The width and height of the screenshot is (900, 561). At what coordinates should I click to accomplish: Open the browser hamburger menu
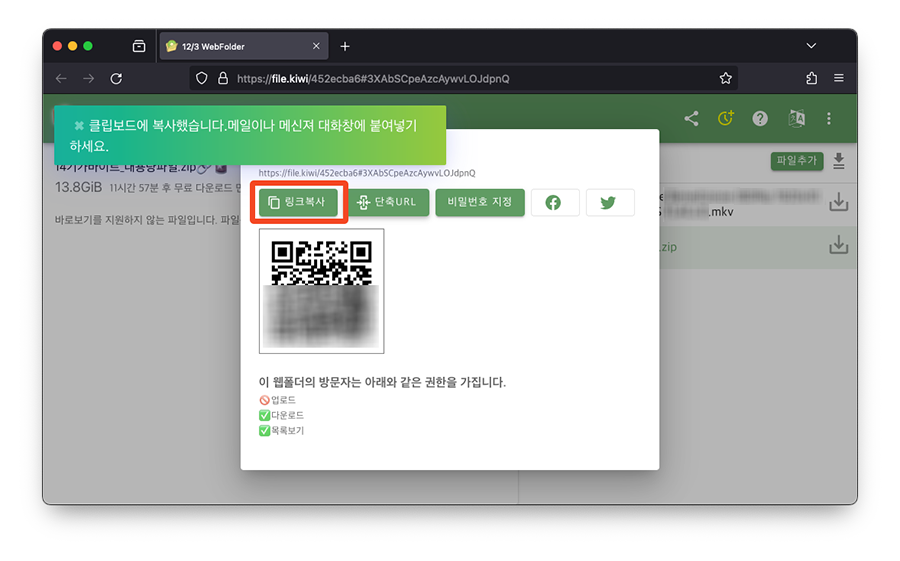tap(839, 78)
